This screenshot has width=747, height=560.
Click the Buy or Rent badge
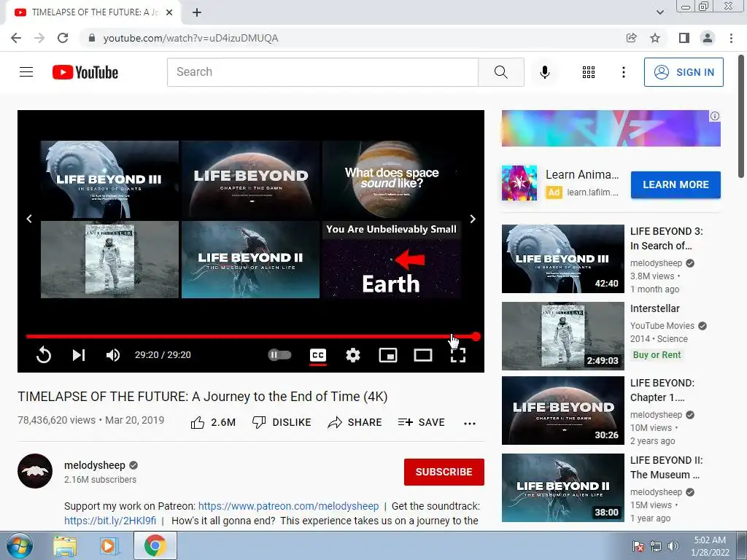(x=657, y=355)
